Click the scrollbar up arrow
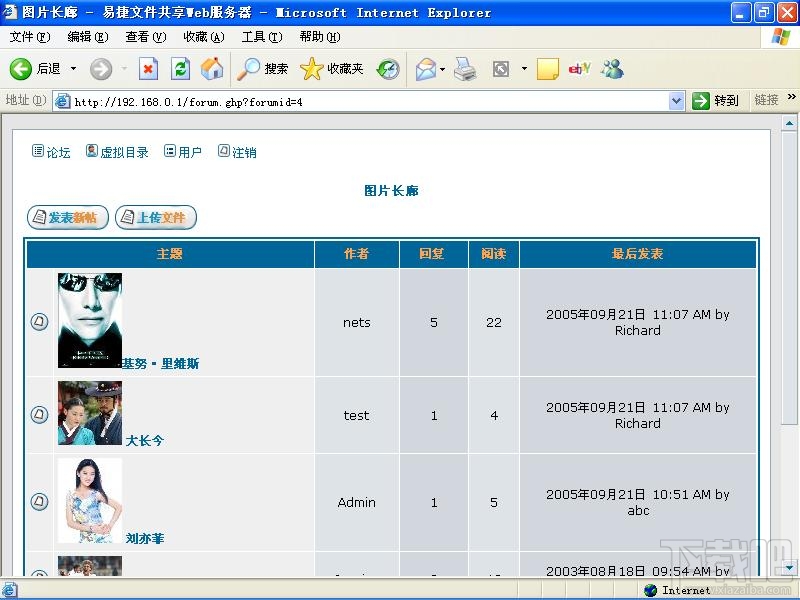Viewport: 800px width, 600px height. click(x=789, y=123)
